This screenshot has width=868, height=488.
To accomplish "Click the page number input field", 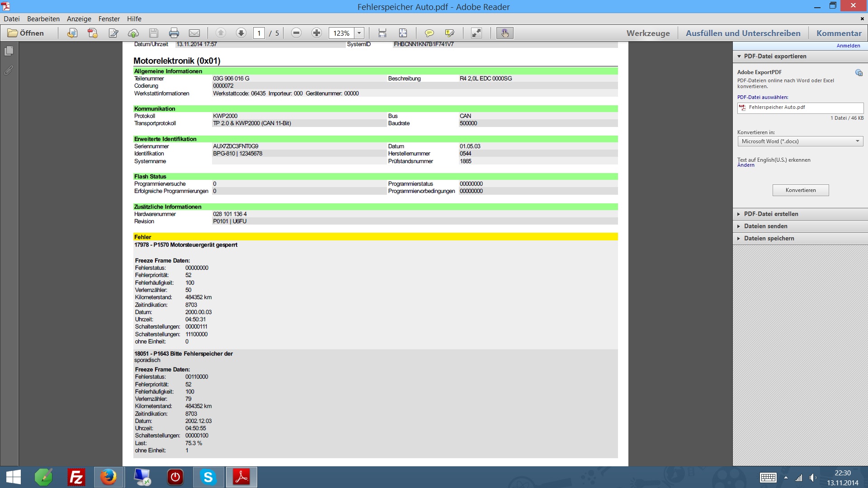I will click(x=259, y=33).
